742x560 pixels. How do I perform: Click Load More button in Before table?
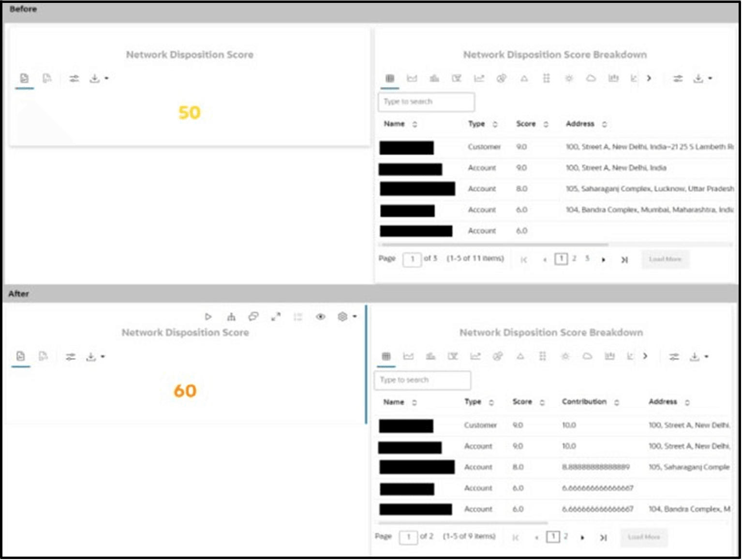tap(665, 259)
